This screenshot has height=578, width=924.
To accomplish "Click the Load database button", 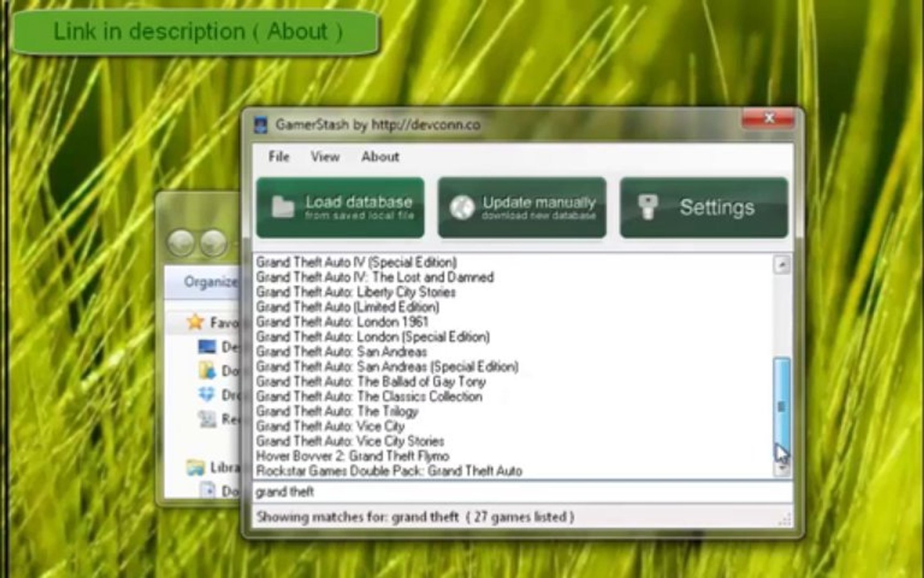I will click(x=340, y=208).
